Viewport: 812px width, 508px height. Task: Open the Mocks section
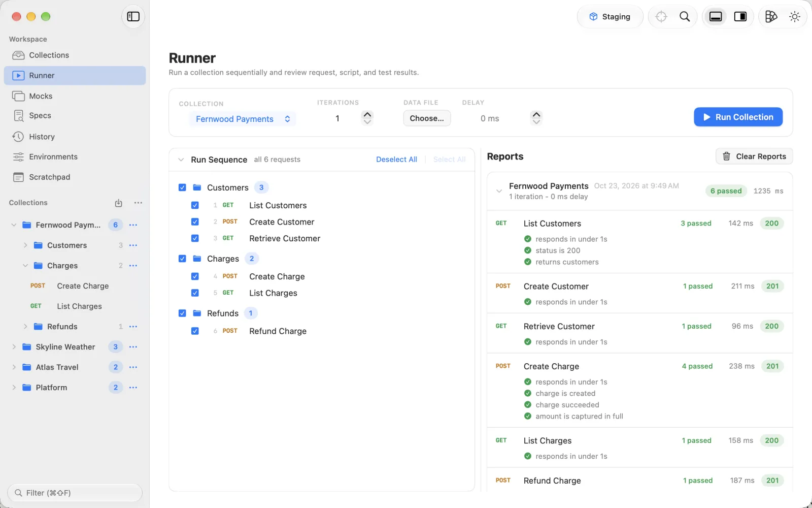coord(75,96)
